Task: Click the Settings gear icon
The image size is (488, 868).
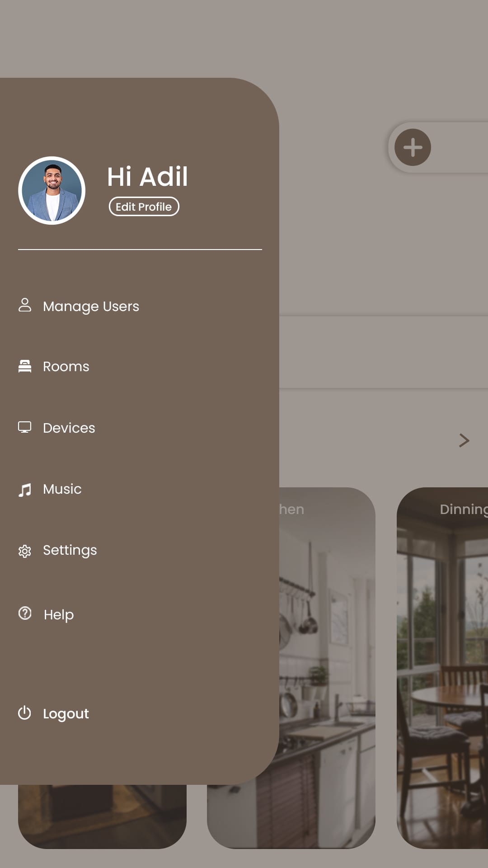Action: tap(25, 551)
